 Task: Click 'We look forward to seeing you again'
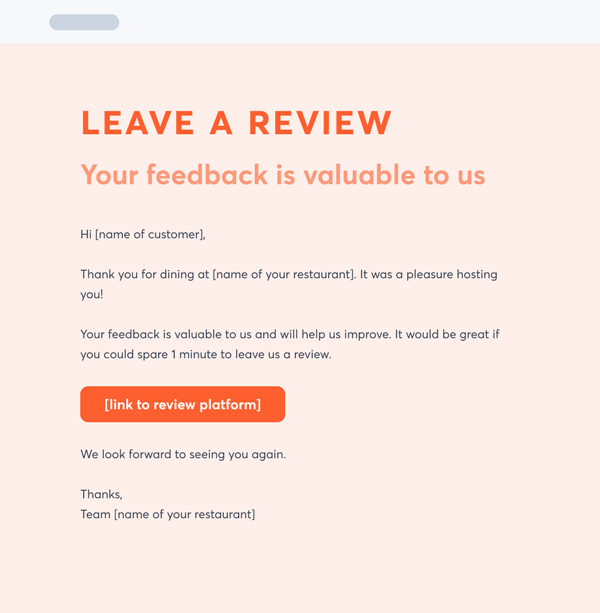(x=183, y=454)
